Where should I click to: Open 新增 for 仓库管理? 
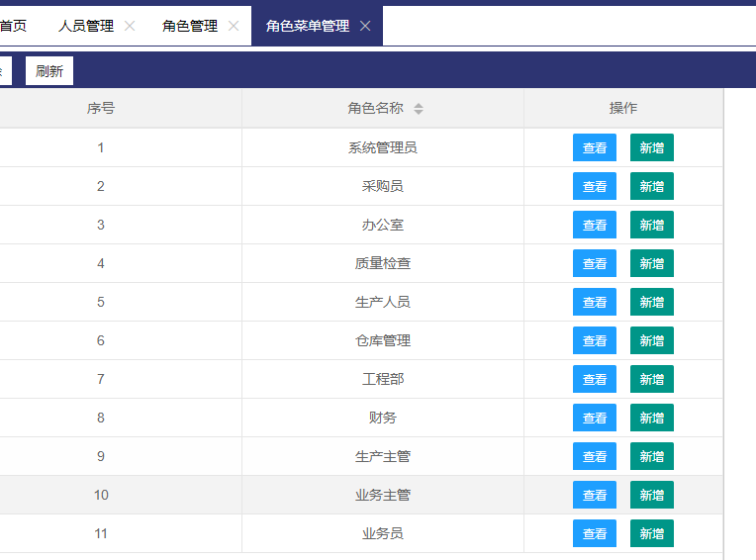point(652,340)
